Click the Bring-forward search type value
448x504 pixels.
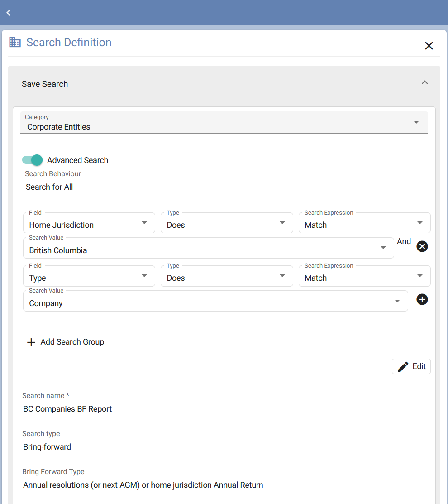[x=47, y=447]
